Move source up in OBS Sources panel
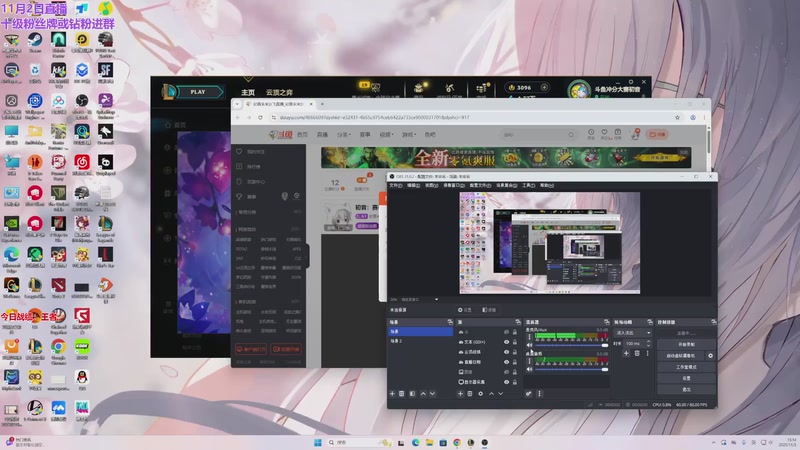 (x=491, y=394)
